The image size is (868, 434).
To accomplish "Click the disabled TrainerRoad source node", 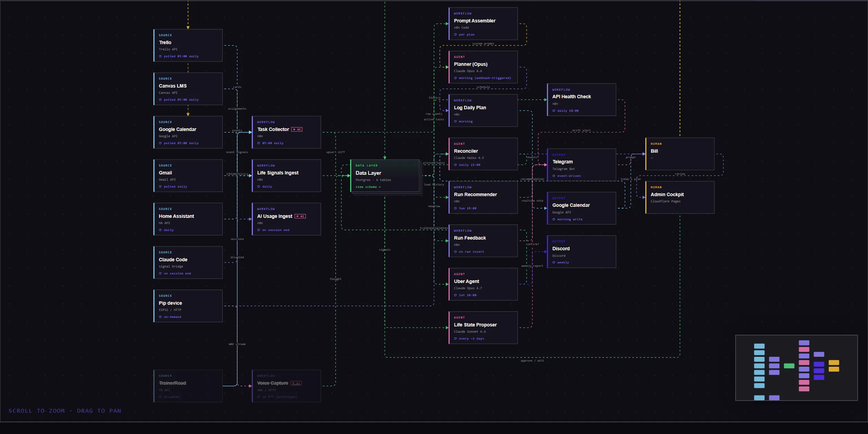I will (188, 386).
